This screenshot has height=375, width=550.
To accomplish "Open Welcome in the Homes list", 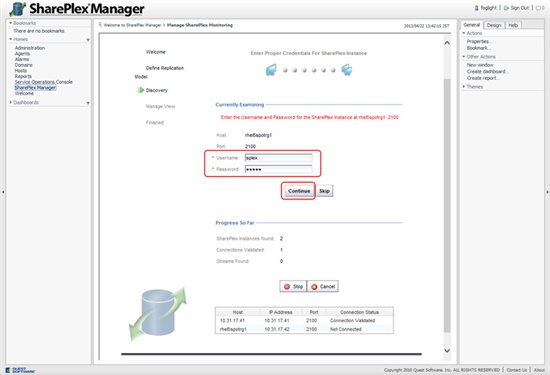I will (x=24, y=93).
